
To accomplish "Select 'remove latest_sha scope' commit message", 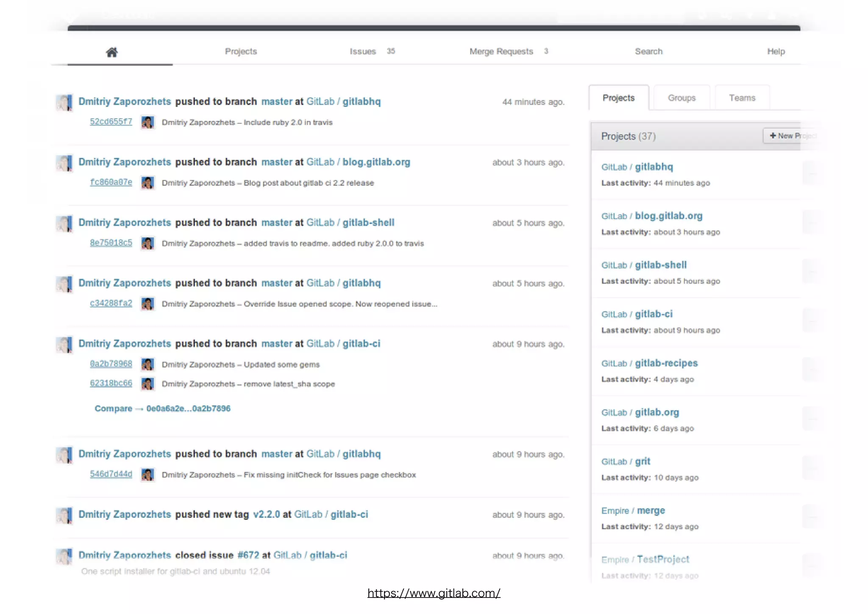I will (x=289, y=384).
